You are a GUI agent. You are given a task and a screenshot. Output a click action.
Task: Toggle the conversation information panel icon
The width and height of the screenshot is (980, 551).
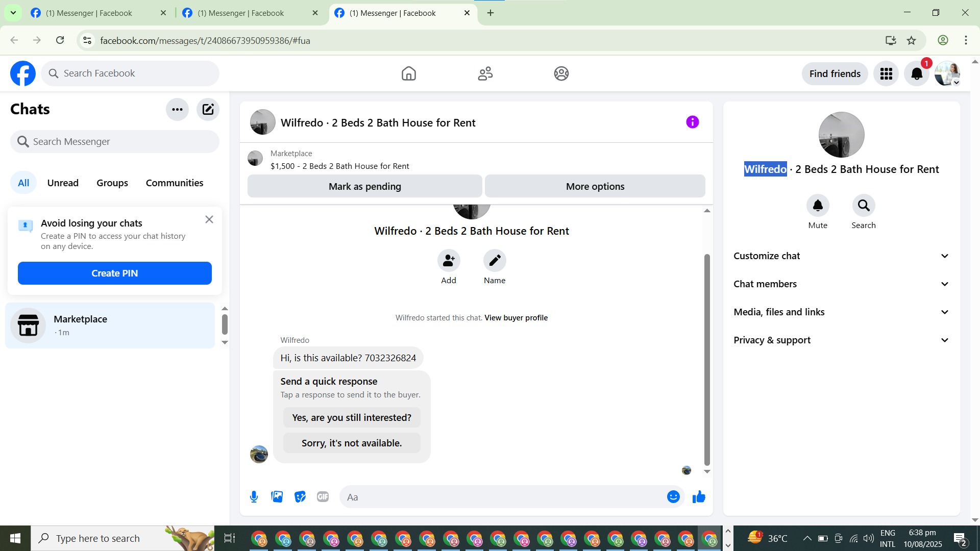(692, 122)
